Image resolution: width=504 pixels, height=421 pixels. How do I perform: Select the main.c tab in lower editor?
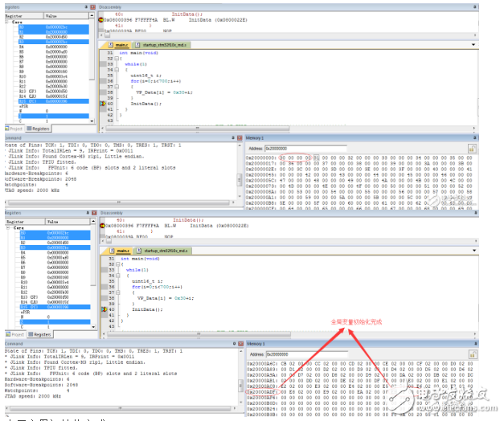point(121,251)
